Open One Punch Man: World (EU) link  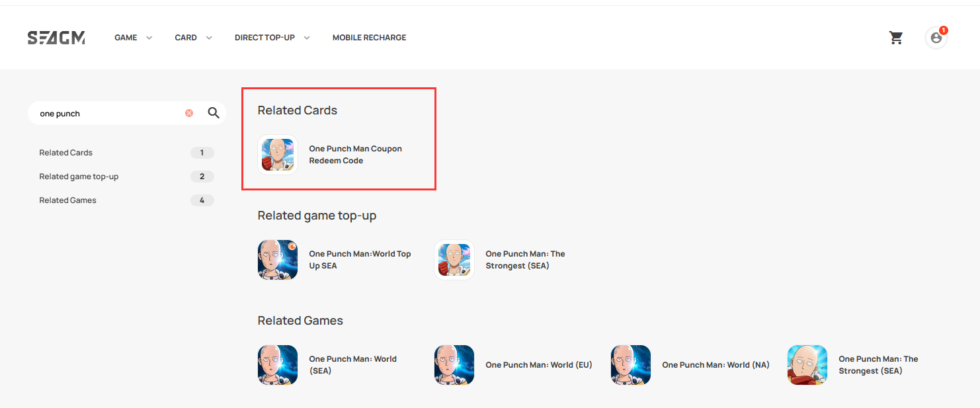pos(538,365)
